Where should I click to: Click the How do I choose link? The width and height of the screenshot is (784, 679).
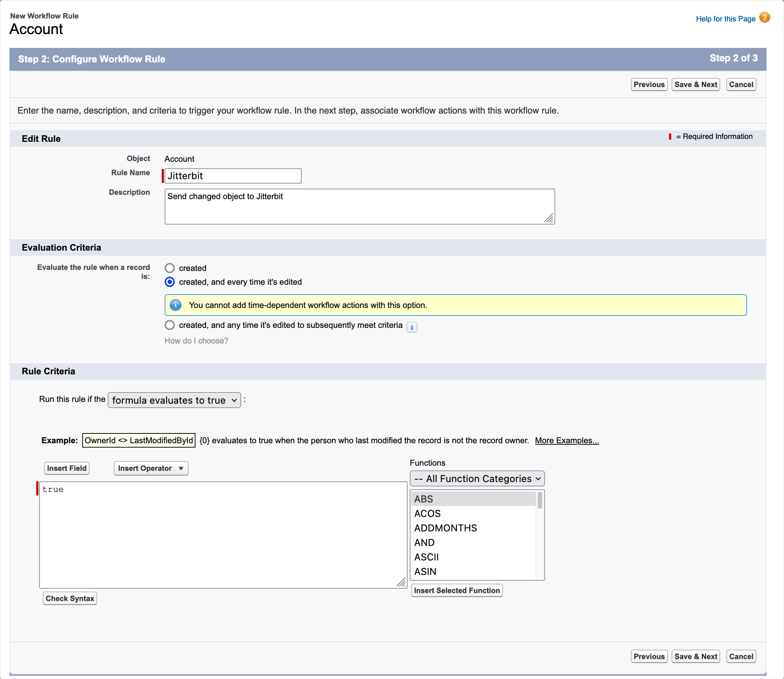point(197,340)
